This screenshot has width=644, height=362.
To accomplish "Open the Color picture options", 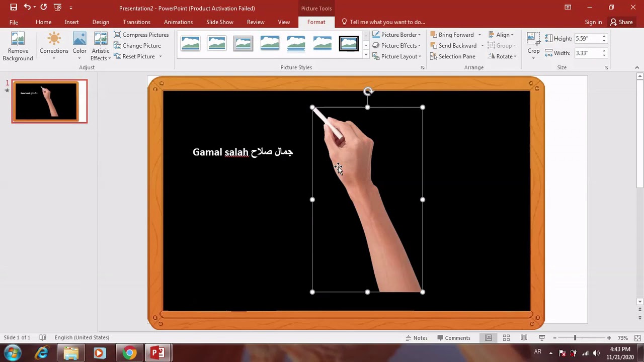I will point(79,46).
